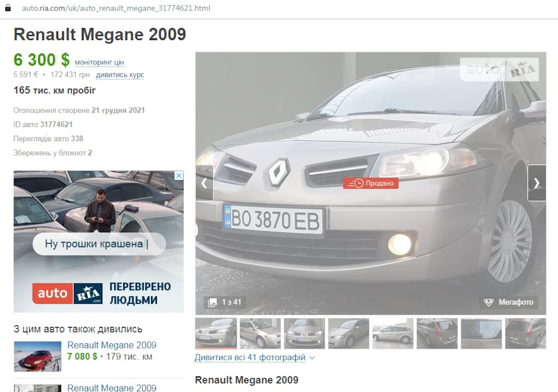Click '7 080 $' price of similar car

[x=82, y=357]
